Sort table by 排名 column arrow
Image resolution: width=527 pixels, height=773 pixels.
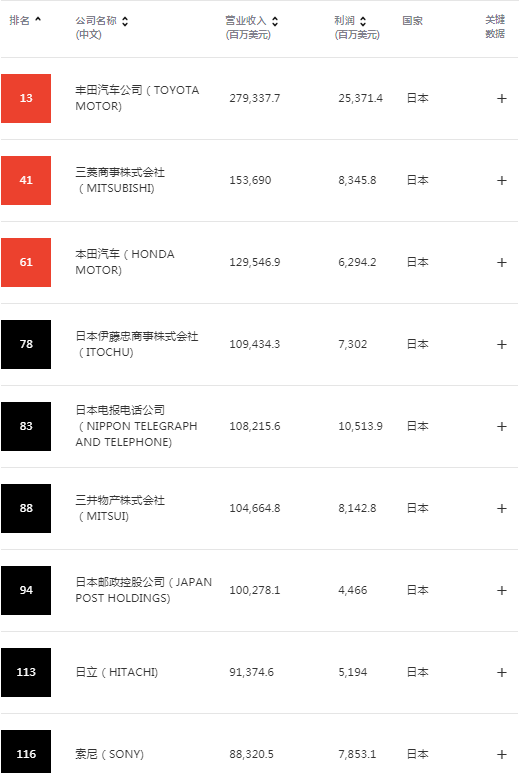(x=38, y=20)
